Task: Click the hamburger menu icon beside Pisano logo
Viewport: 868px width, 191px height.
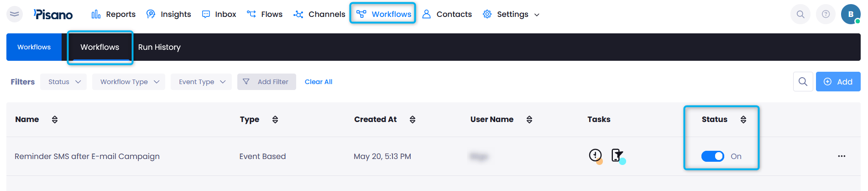Action: point(15,14)
